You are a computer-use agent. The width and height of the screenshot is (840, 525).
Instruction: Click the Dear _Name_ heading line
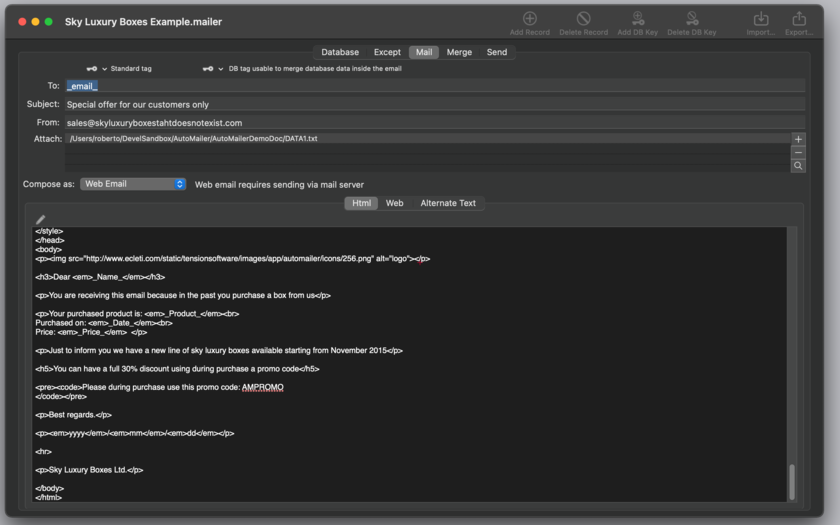coord(100,277)
